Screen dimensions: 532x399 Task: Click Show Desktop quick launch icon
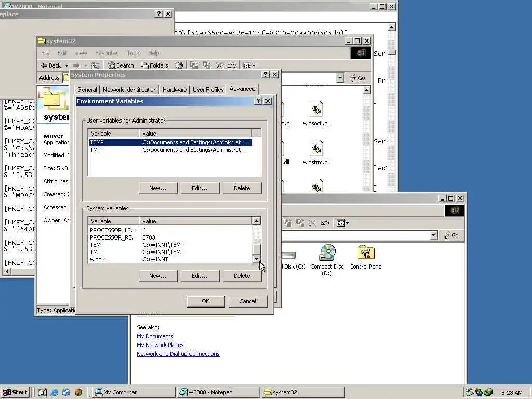[x=43, y=392]
